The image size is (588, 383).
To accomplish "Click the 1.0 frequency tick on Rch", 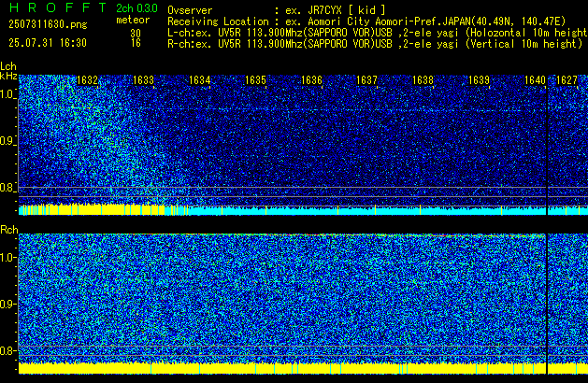I will [x=8, y=258].
